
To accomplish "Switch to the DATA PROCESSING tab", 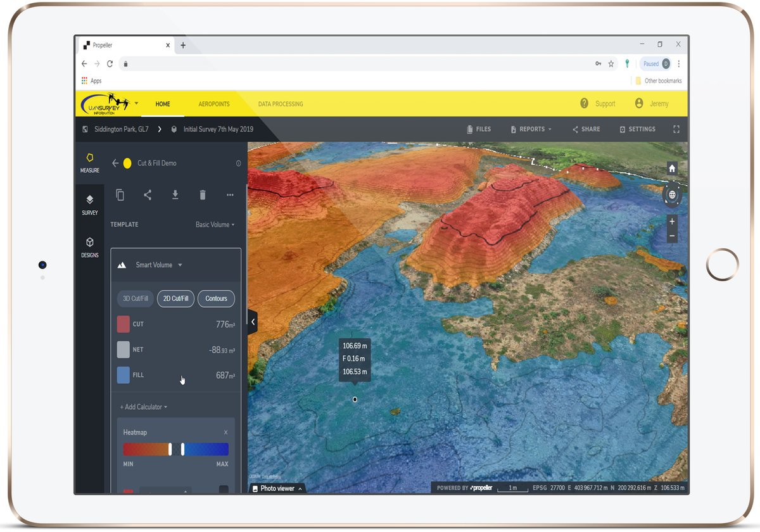I will [281, 104].
